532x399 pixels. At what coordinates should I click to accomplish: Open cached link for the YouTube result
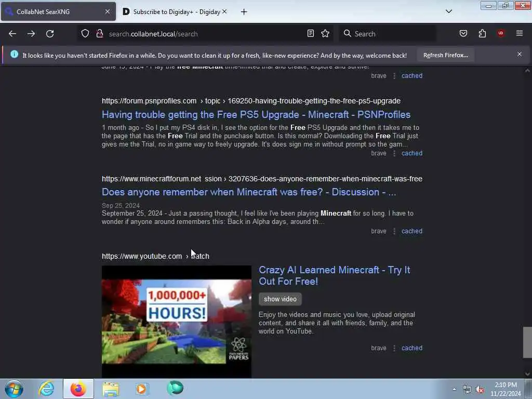[x=412, y=348]
